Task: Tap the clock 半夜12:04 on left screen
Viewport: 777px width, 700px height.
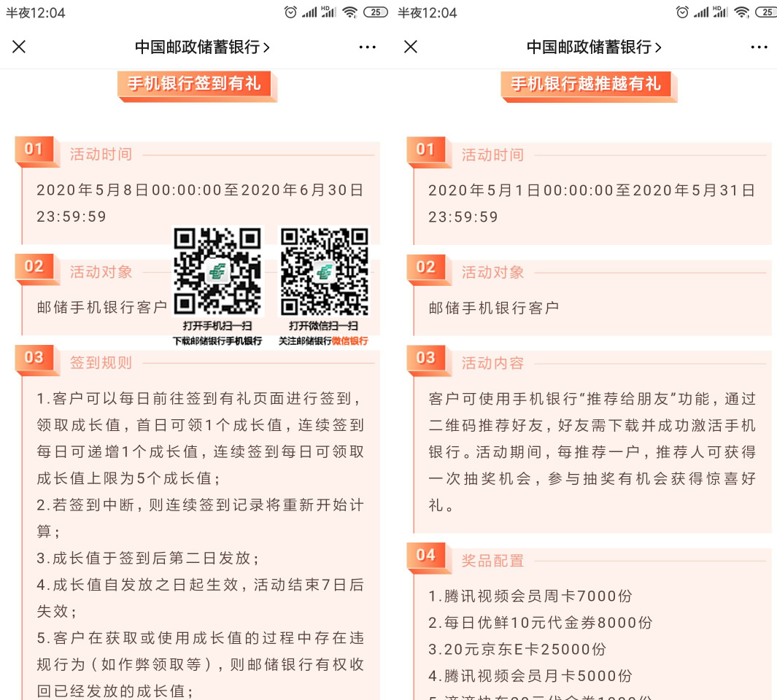Action: (36, 12)
